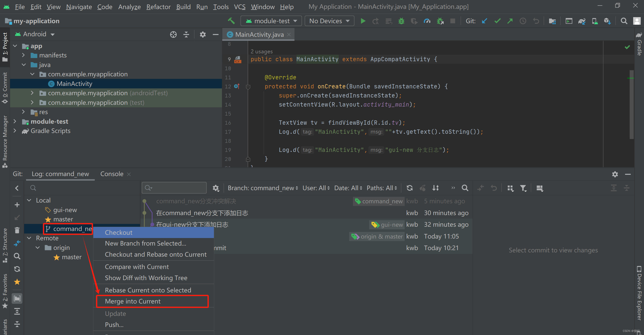Open the Date: All filter dropdown

pyautogui.click(x=348, y=188)
